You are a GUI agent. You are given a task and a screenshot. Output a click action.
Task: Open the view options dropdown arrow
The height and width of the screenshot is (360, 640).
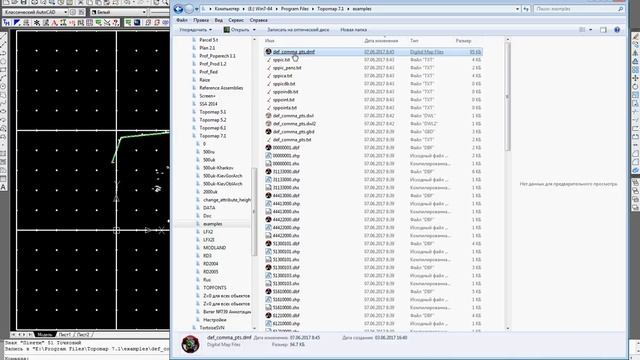click(591, 30)
